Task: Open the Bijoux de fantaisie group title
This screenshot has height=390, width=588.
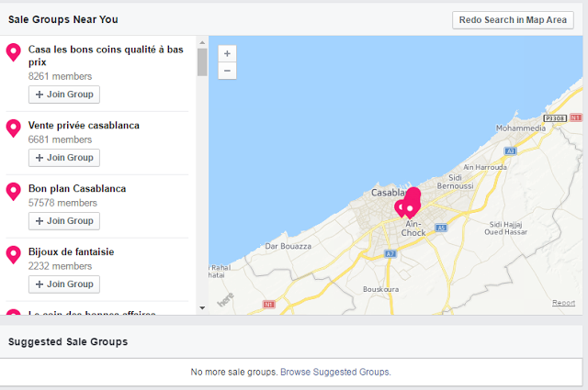Action: pos(72,251)
